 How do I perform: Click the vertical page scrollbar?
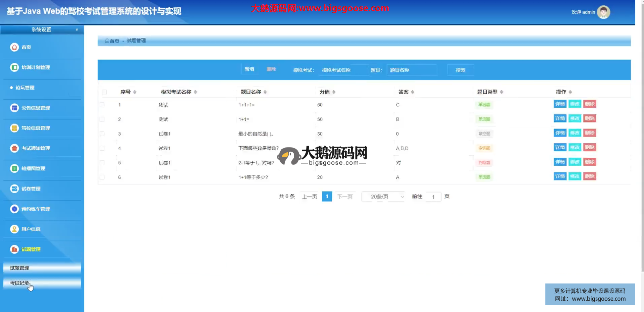642,134
